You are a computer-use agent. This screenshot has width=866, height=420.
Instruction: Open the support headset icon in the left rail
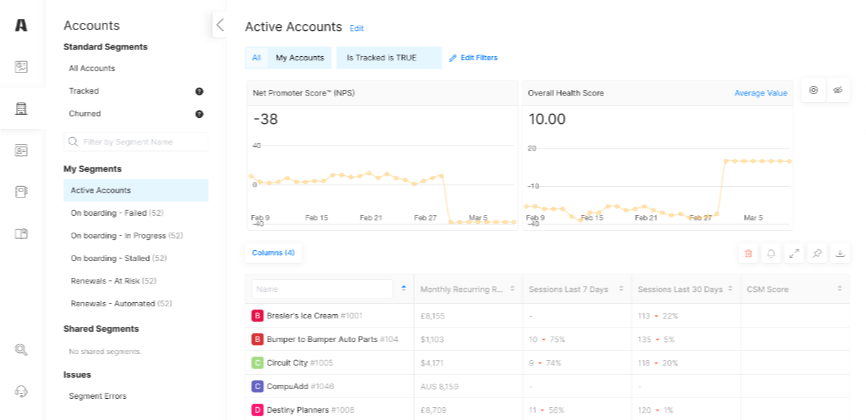pos(21,391)
